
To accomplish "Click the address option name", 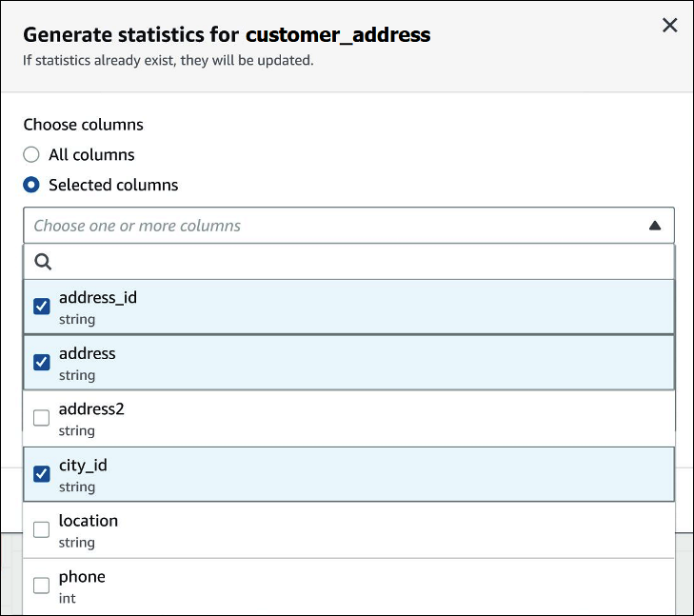I will coord(87,353).
